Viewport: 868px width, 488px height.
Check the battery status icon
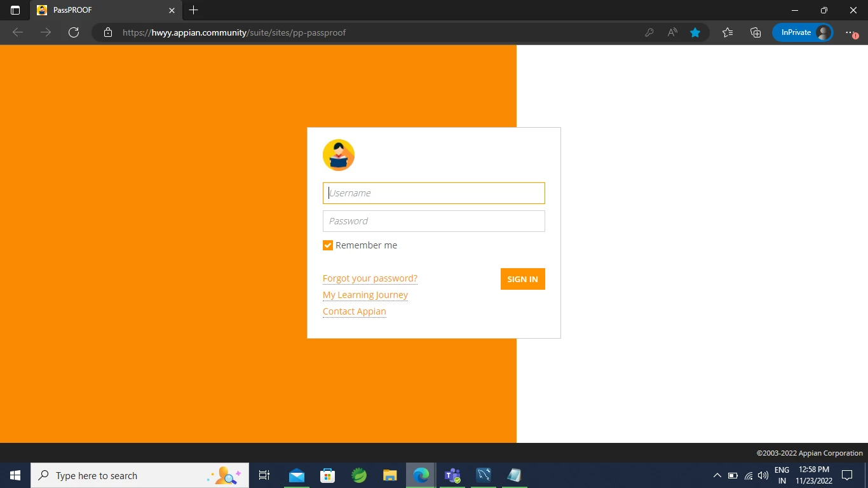click(x=733, y=475)
